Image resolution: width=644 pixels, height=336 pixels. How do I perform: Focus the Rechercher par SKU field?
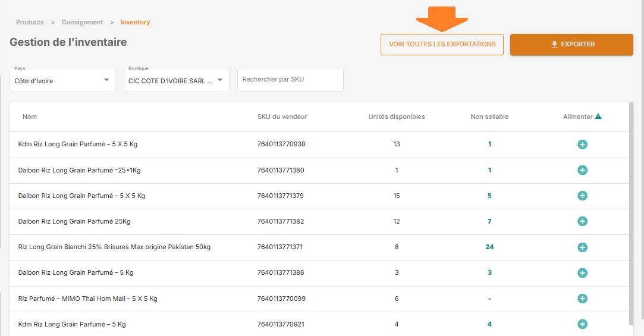click(x=290, y=80)
